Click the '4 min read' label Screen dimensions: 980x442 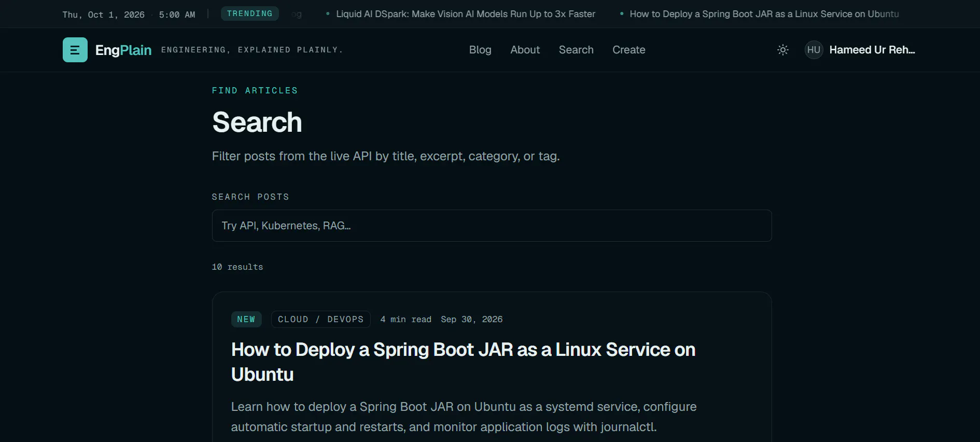point(405,320)
